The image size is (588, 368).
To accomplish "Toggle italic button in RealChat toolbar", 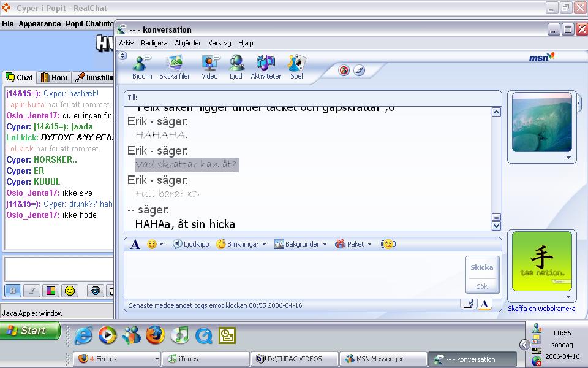I will click(31, 290).
